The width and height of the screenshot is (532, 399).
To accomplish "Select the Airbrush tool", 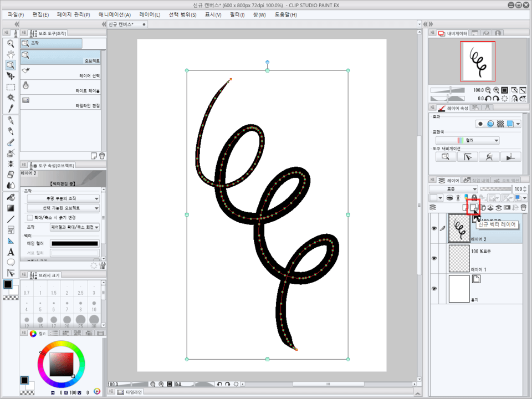I will click(x=11, y=154).
